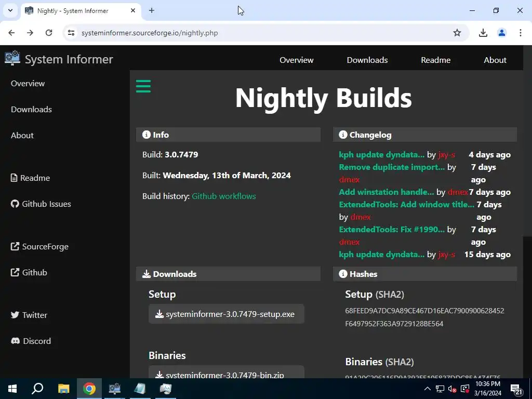Bookmark this page with star icon
The height and width of the screenshot is (399, 532).
457,33
